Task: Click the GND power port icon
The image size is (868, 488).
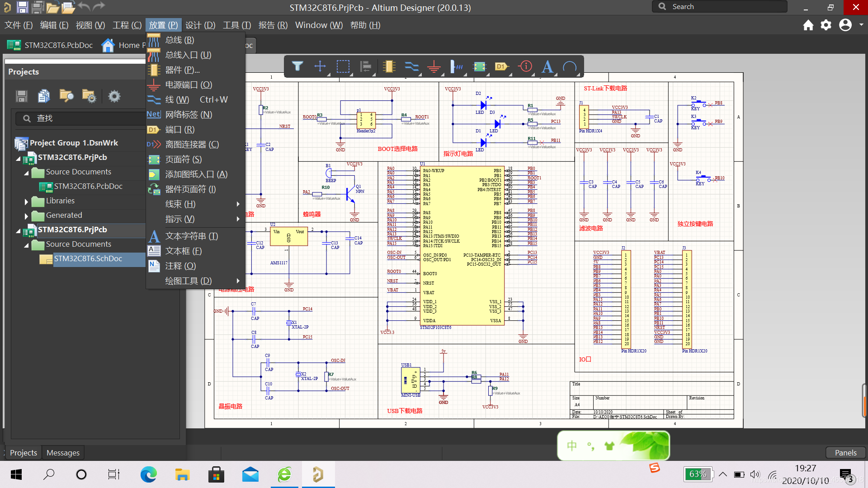Action: click(434, 66)
